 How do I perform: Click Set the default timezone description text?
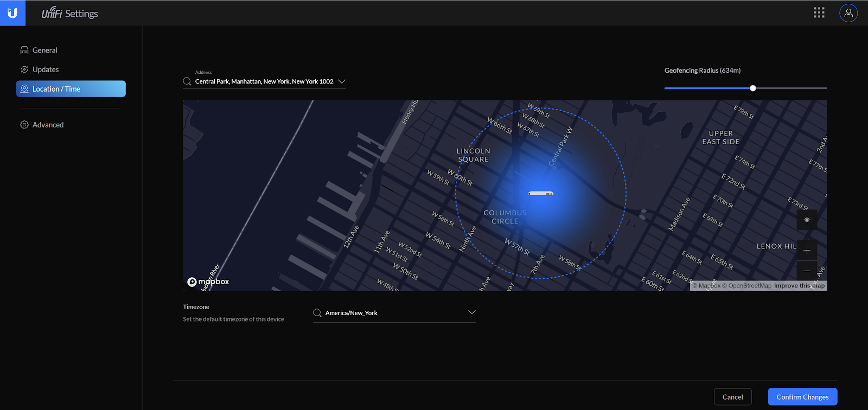(x=233, y=319)
